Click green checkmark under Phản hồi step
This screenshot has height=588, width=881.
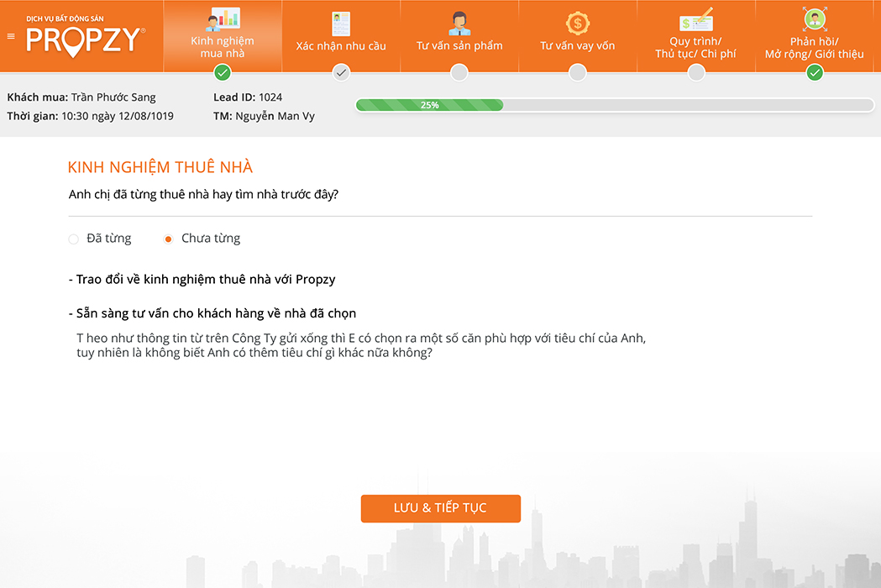814,73
